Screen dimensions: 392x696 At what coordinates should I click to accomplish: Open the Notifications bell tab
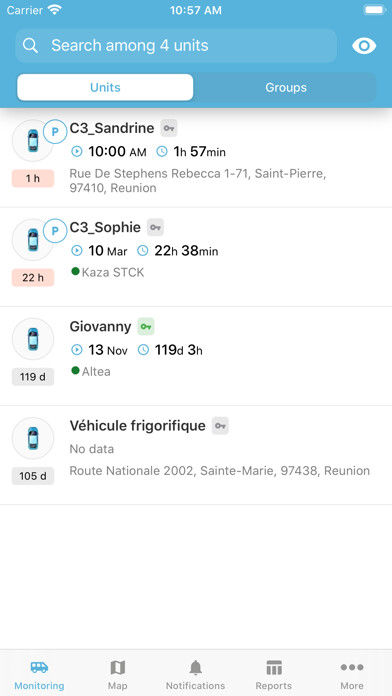(195, 674)
